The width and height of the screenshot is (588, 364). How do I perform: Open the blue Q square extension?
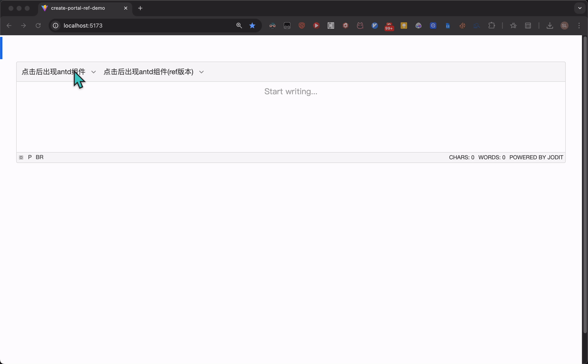(433, 26)
